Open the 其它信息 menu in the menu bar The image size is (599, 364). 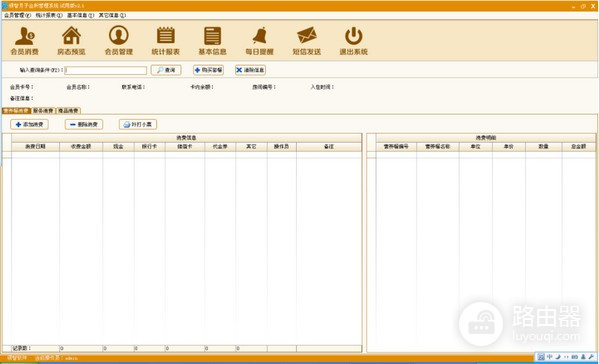[112, 15]
